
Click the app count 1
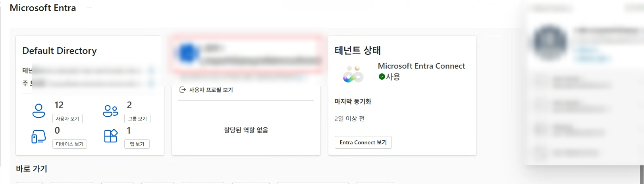click(129, 130)
